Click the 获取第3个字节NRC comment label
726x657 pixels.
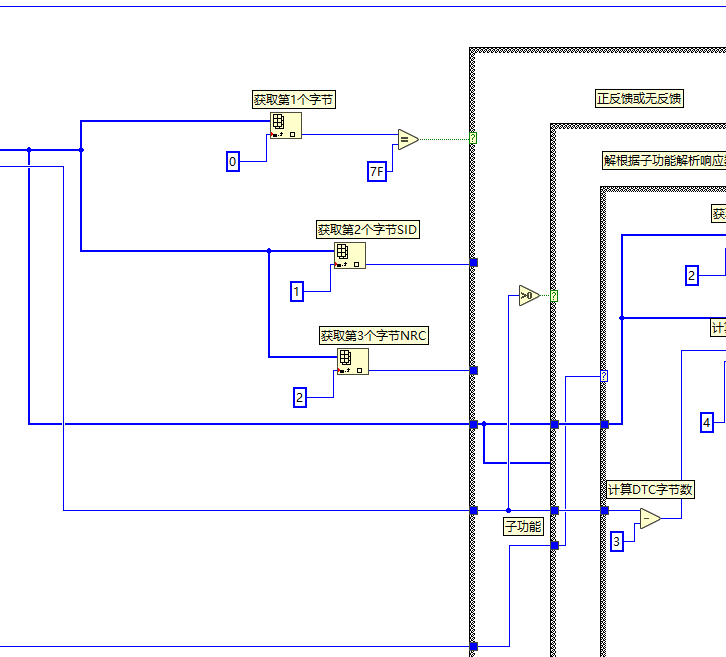point(374,336)
